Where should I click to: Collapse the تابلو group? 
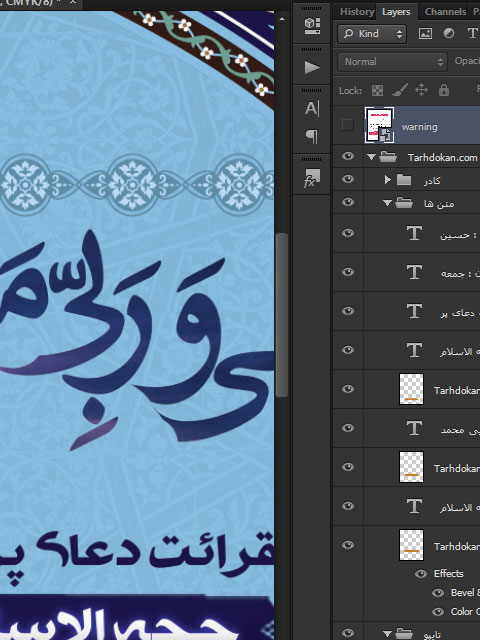tap(387, 634)
